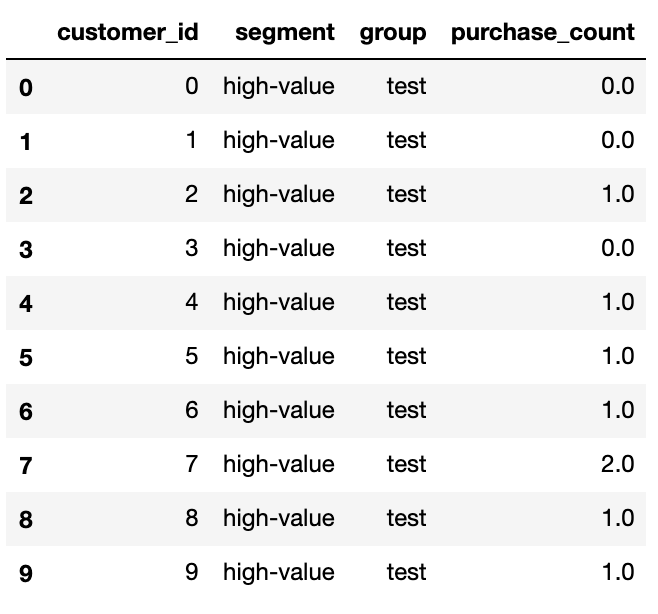
Task: Select row index 4
Action: (26, 303)
